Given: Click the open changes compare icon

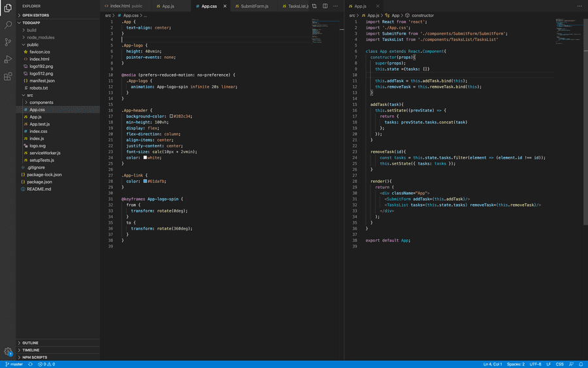Looking at the screenshot, I should click(315, 6).
